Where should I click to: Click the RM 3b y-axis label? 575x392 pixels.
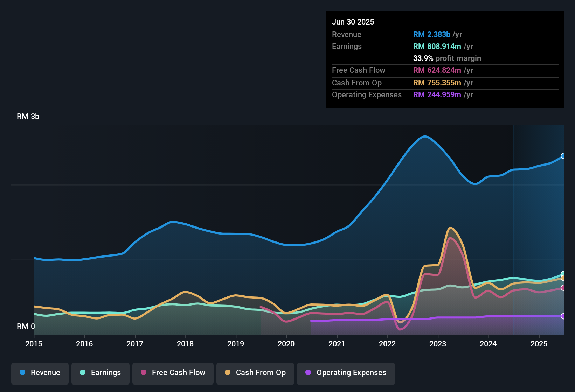[28, 117]
